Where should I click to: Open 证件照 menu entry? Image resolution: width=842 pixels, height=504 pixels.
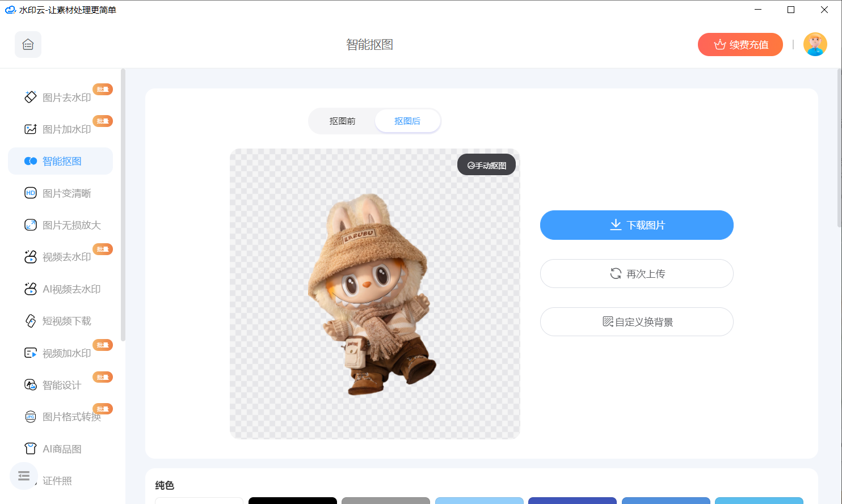[x=57, y=481]
